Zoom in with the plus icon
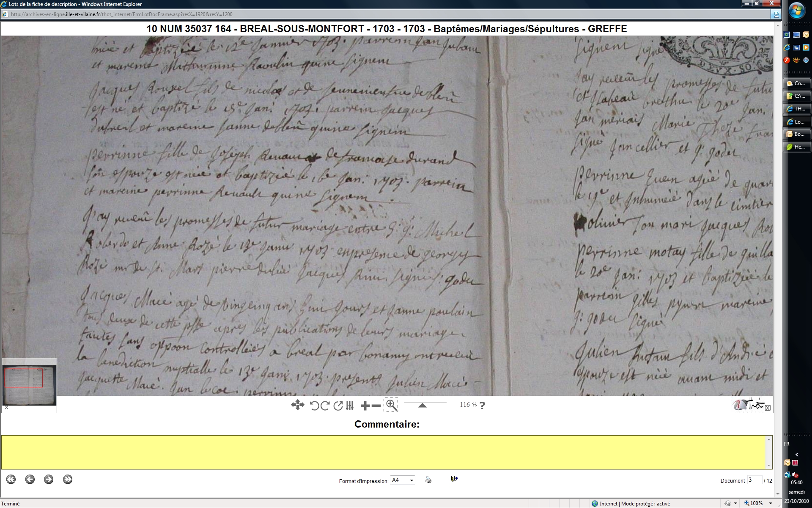The height and width of the screenshot is (508, 812). pyautogui.click(x=365, y=406)
